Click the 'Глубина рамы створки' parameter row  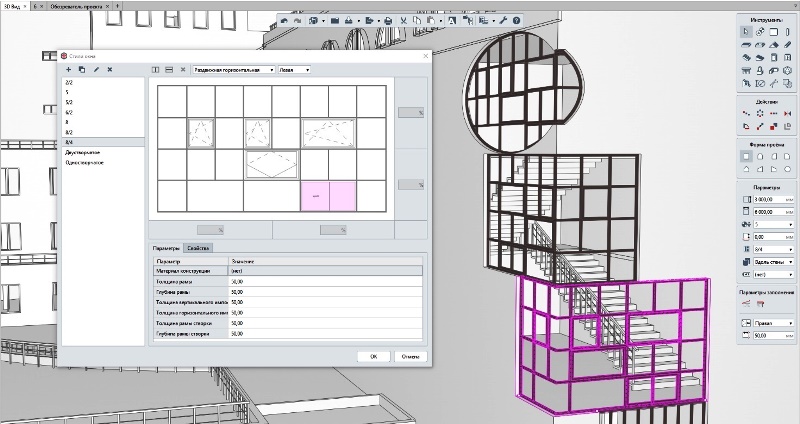[x=288, y=334]
